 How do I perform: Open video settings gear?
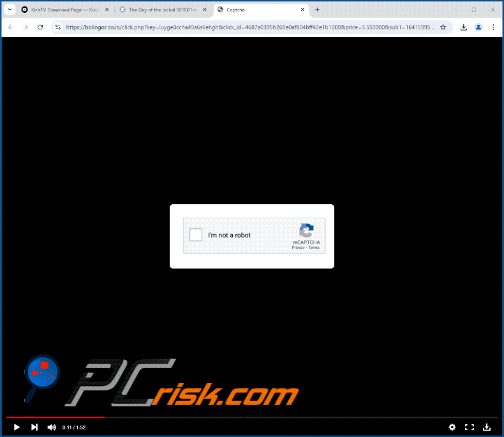point(452,427)
